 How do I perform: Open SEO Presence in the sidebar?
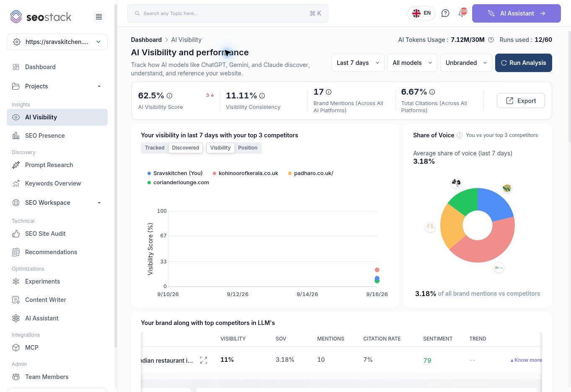(x=57, y=136)
